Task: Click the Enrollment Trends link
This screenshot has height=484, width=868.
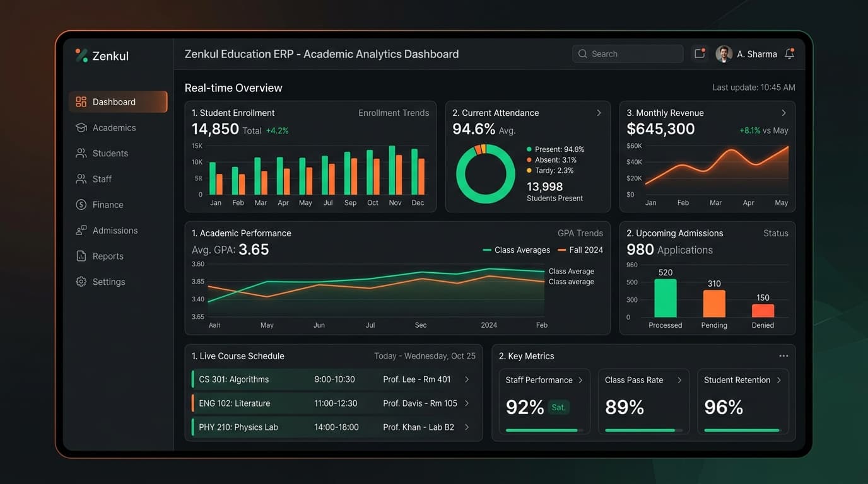Action: (x=394, y=113)
